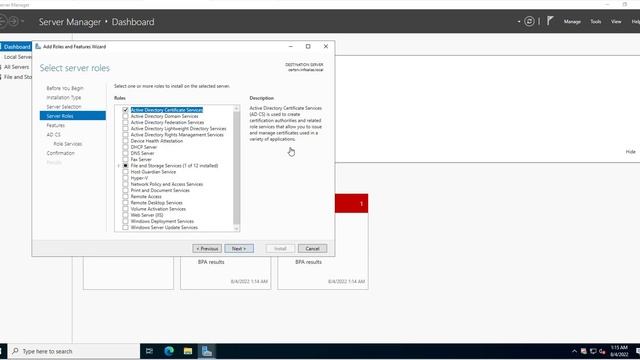Open the navigation history dropdown arrow
Viewport: 640px width, 360px height.
22,21
